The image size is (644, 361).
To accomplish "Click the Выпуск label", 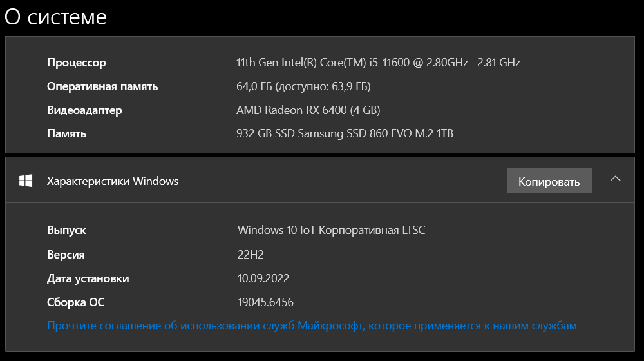I will pyautogui.click(x=66, y=230).
